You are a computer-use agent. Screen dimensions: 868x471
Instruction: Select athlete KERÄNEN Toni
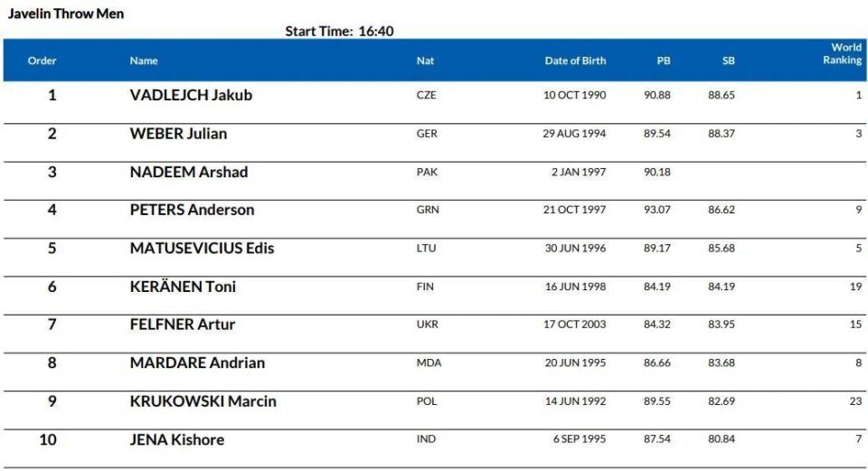(x=183, y=287)
